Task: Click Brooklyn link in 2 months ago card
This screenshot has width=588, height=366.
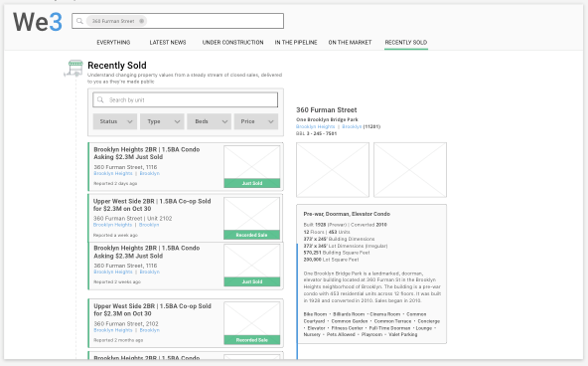Action: click(x=150, y=330)
